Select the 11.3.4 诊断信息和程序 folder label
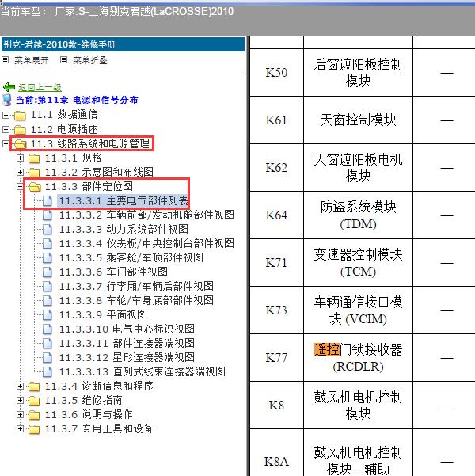This screenshot has height=476, width=475. tap(99, 387)
